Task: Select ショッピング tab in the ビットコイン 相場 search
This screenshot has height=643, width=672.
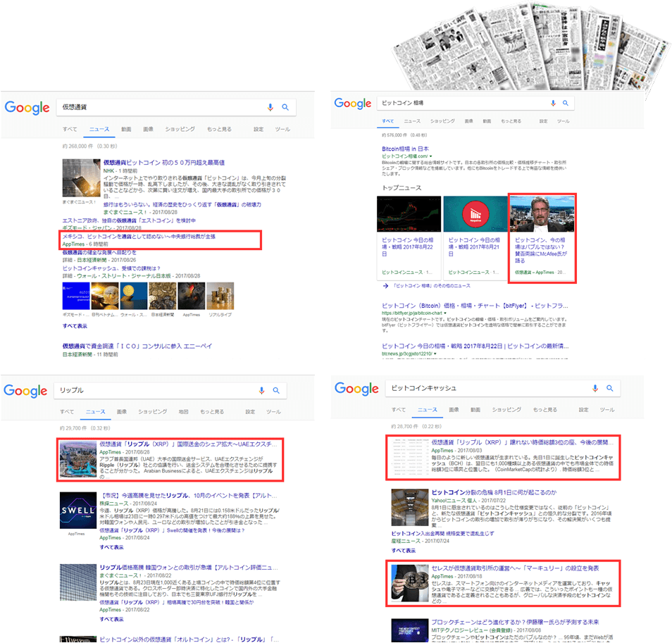Action: (x=442, y=121)
